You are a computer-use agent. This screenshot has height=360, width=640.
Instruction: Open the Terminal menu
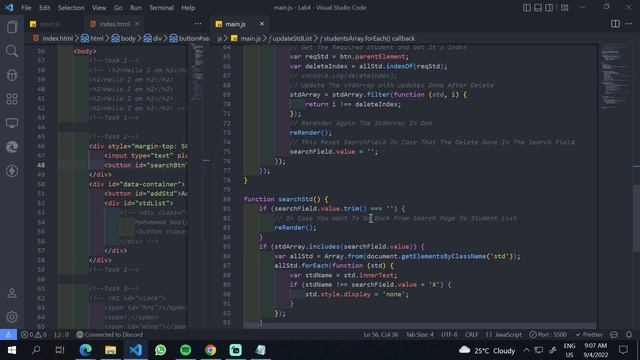[161, 8]
